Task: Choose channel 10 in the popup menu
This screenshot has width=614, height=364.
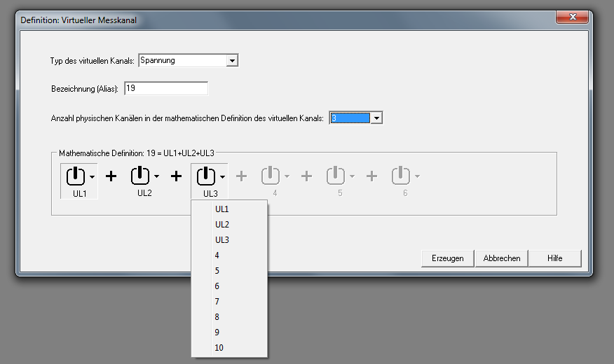Action: 219,348
